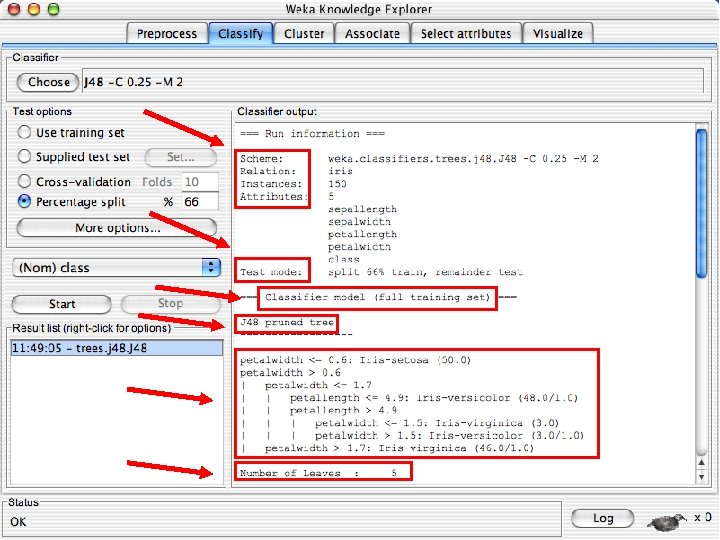This screenshot has height=540, width=720.
Task: Click the green zoom window button
Action: pyautogui.click(x=54, y=8)
